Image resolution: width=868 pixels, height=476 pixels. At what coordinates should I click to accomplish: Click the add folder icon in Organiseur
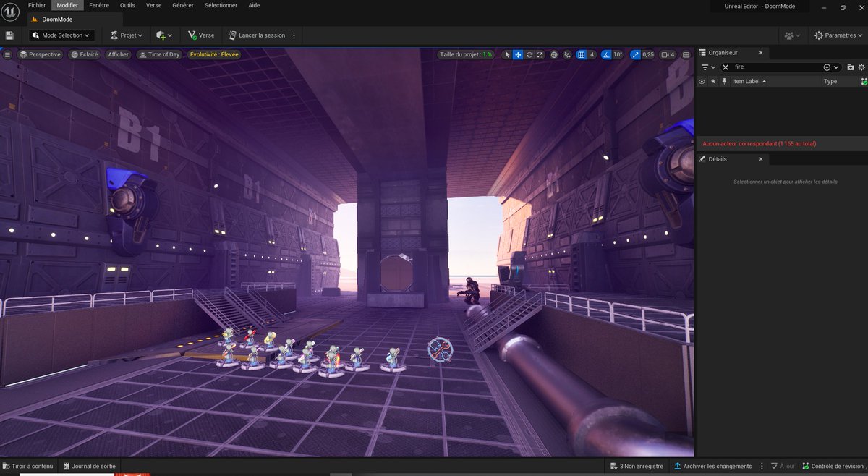(851, 67)
